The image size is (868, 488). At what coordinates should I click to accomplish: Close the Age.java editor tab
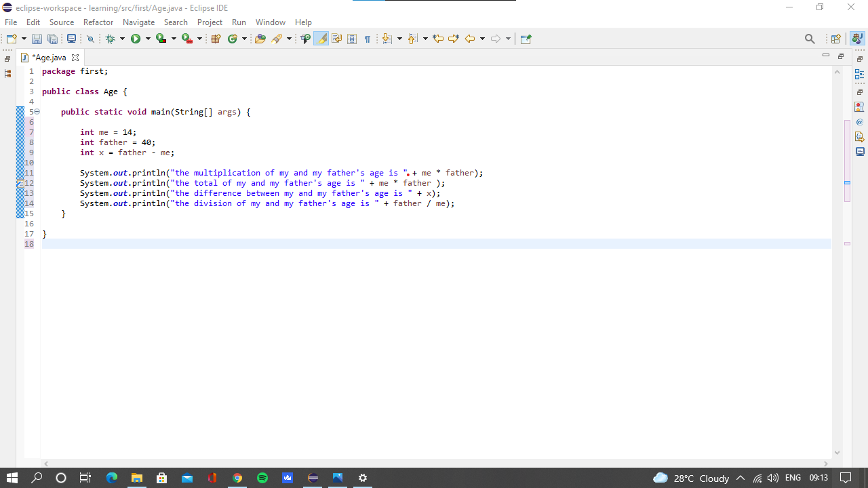75,58
